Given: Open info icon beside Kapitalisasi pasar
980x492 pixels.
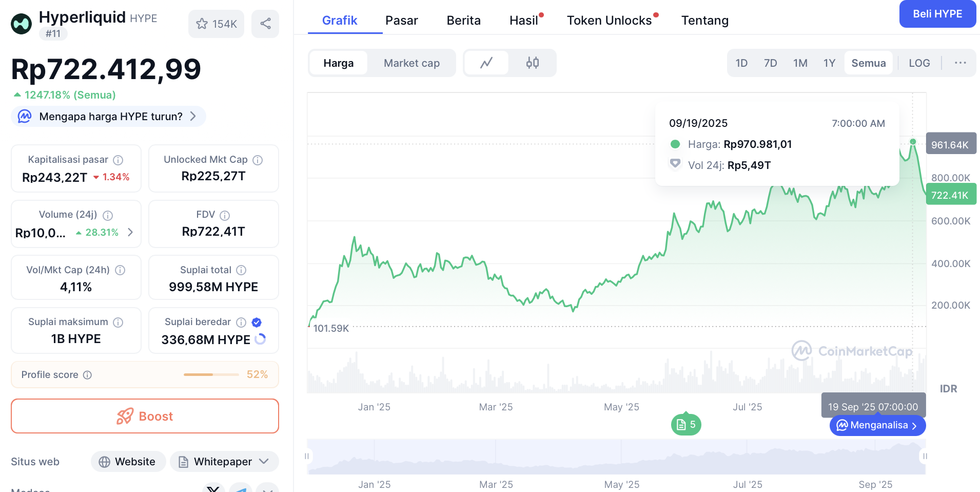Looking at the screenshot, I should (118, 160).
